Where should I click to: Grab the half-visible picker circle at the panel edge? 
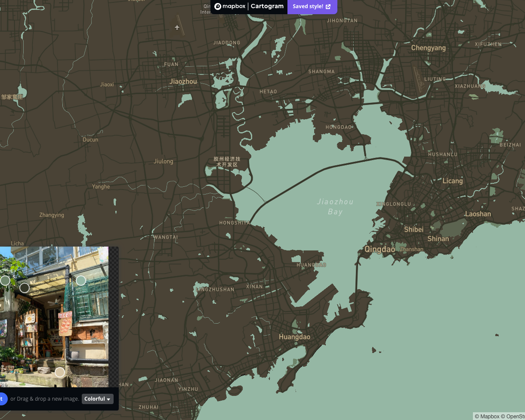(5, 280)
